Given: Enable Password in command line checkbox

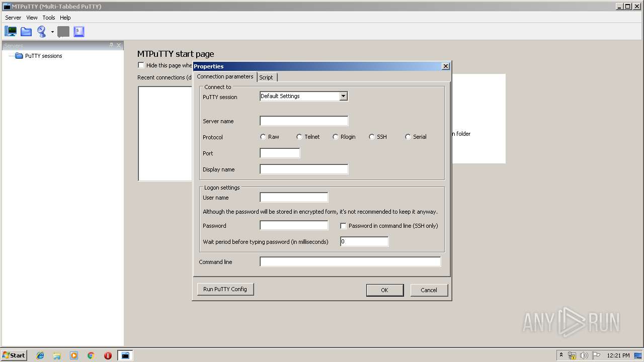Looking at the screenshot, I should [344, 226].
